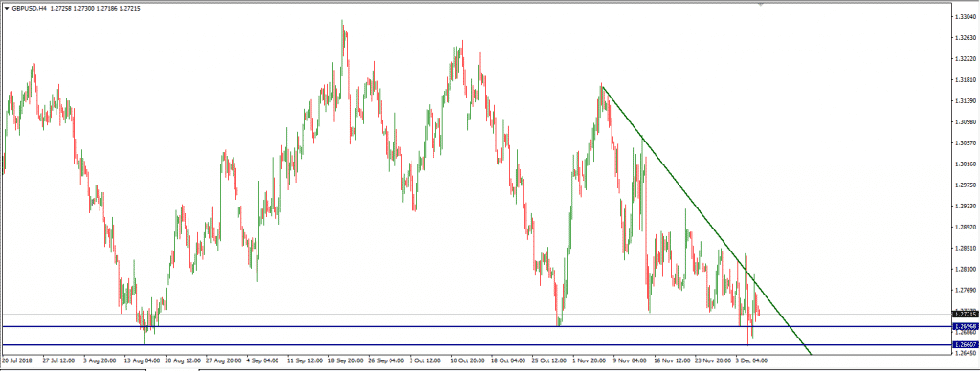Click the 1.26450 label on price axis
Screen dimensions: 980x371
[966, 353]
